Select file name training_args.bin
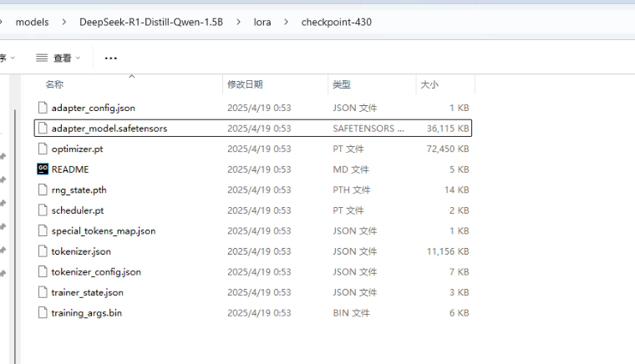The width and height of the screenshot is (635, 364). click(86, 313)
